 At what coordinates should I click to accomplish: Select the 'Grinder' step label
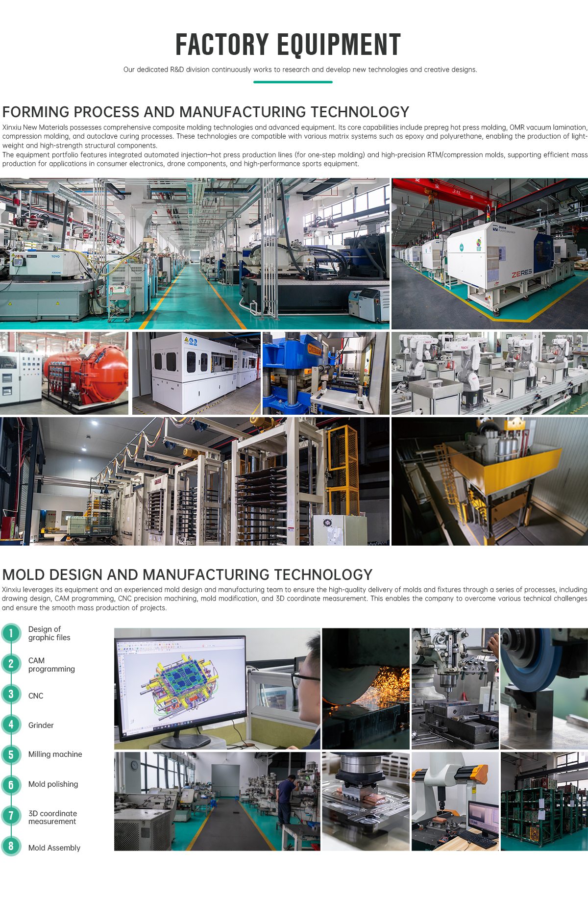click(x=41, y=725)
